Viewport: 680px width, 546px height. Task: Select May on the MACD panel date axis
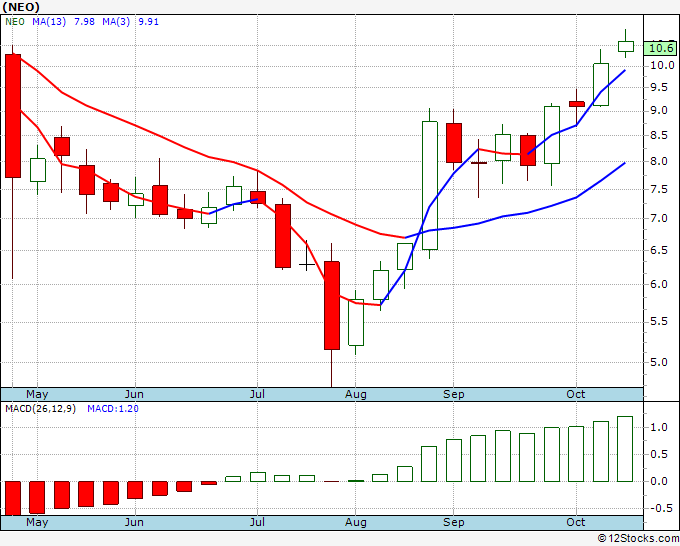pyautogui.click(x=37, y=523)
